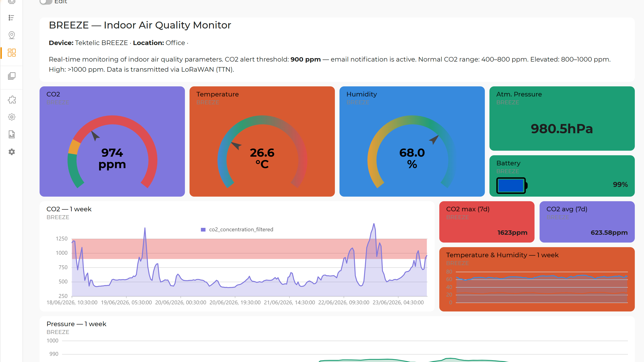Open the solid gear settings icon
Viewport: 644px width, 362px height.
(x=11, y=152)
